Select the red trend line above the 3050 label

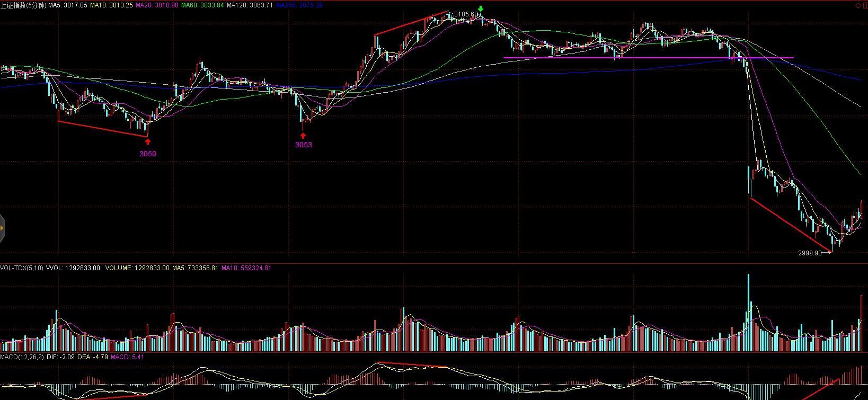[x=102, y=130]
